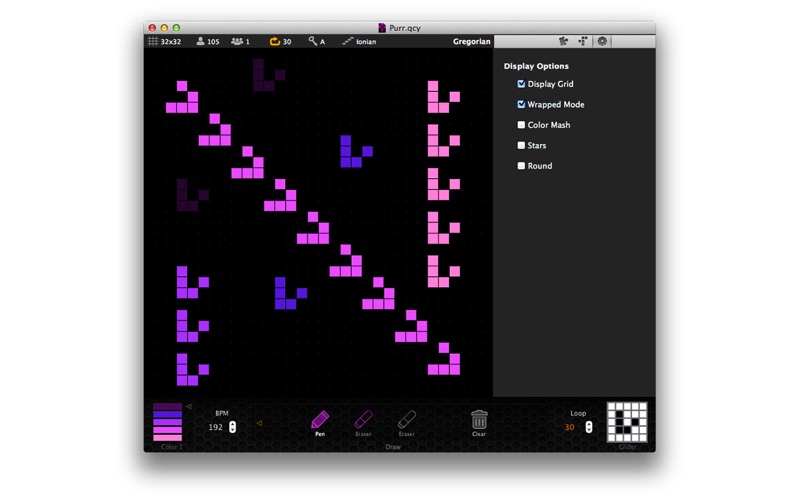Click the Loop stepper arrows
800x500 pixels.
pos(589,427)
